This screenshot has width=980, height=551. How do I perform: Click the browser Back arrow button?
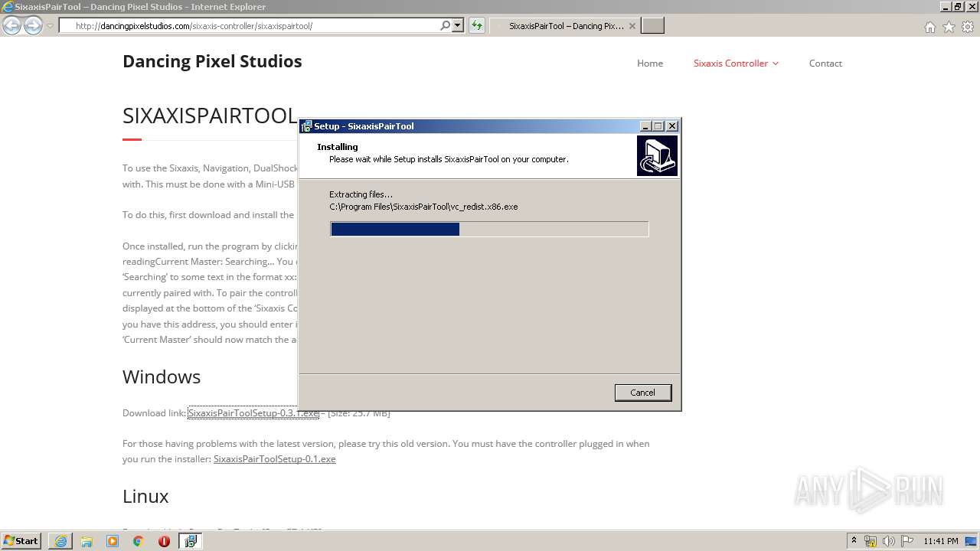pyautogui.click(x=11, y=25)
